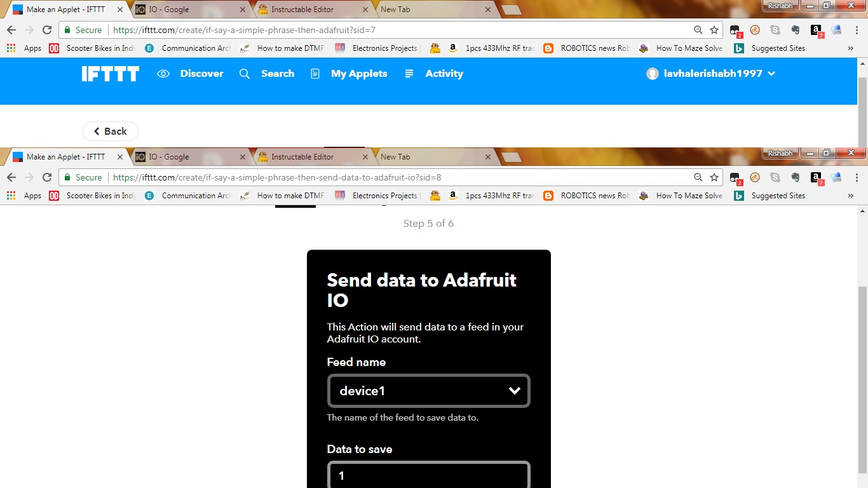Switch to IO - Google tab in lower window

click(191, 157)
